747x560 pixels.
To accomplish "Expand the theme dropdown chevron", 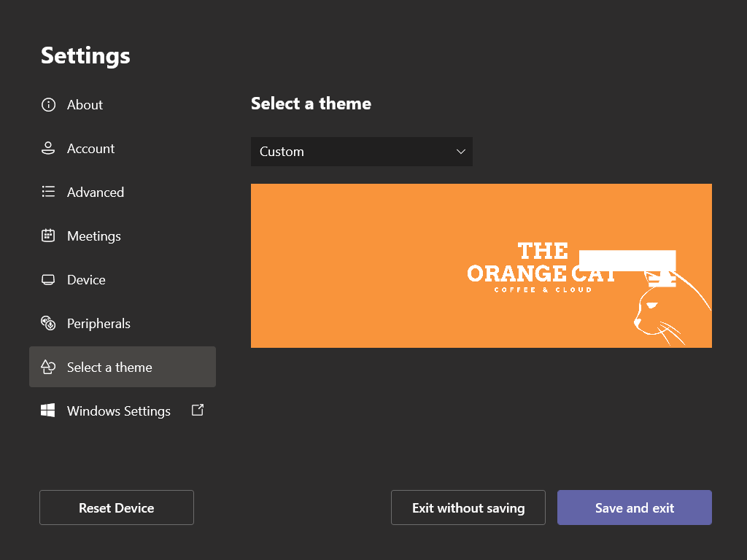I will (461, 152).
